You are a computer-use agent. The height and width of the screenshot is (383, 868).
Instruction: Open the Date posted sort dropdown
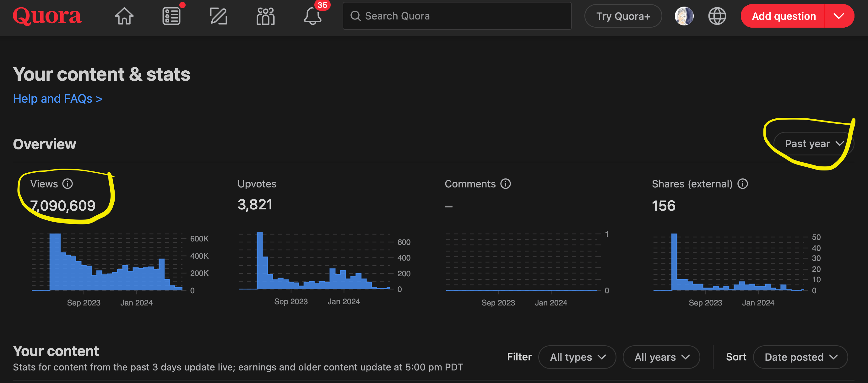800,357
